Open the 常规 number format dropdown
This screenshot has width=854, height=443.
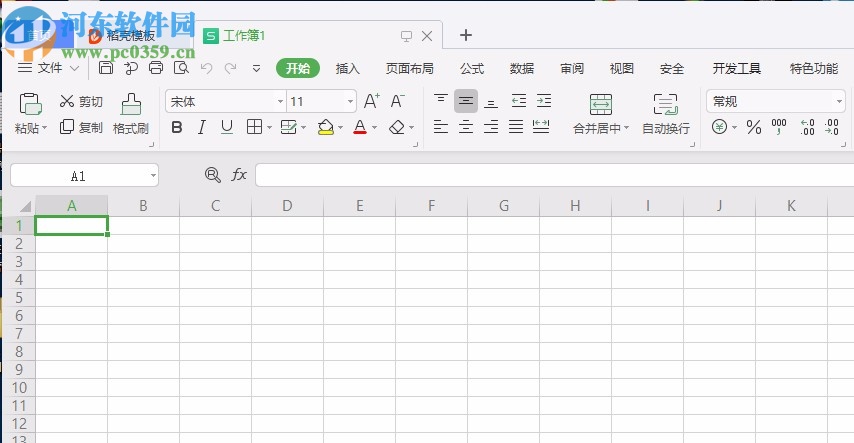coord(839,101)
